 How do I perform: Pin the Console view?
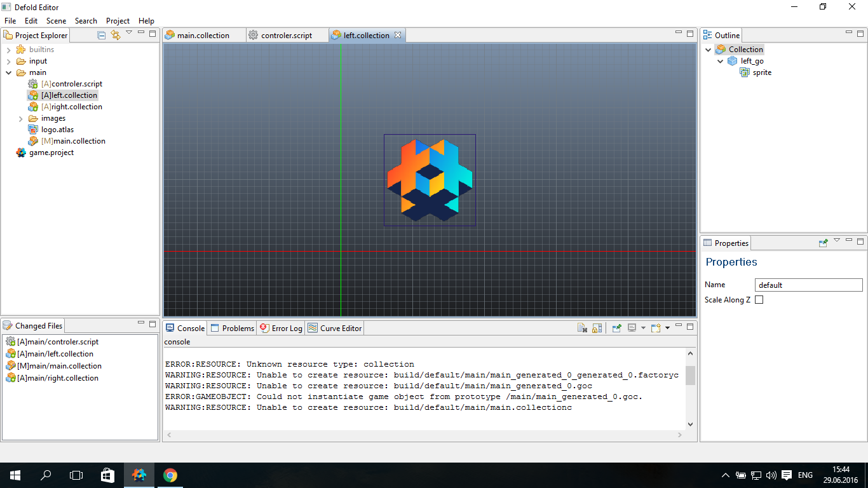616,328
